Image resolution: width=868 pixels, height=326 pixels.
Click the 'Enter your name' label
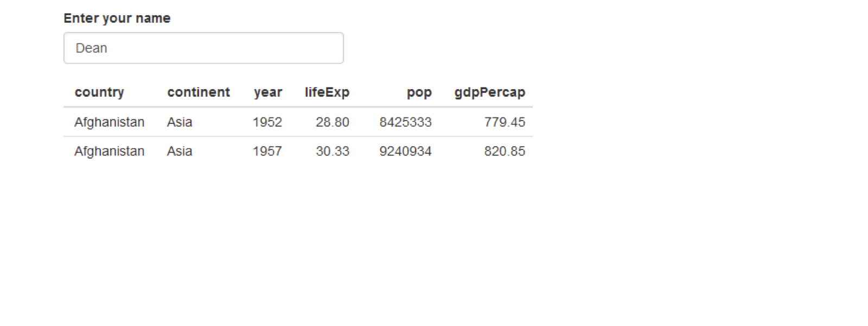(x=117, y=18)
